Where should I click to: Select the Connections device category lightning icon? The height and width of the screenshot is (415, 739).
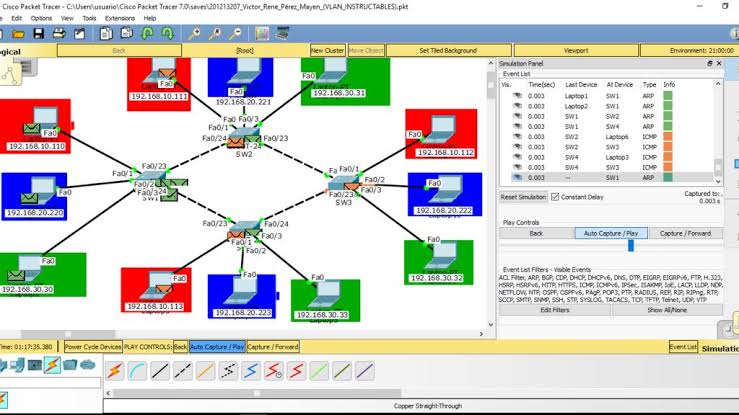coord(52,365)
